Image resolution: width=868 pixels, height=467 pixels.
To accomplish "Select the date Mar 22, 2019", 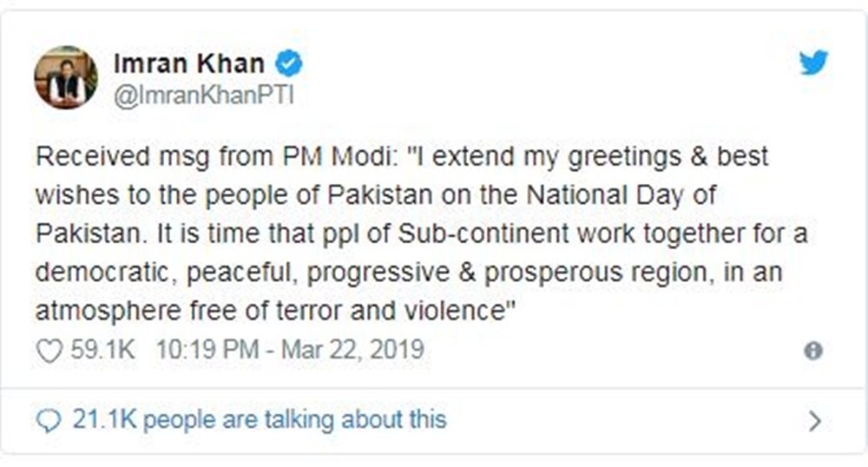I will [x=352, y=350].
